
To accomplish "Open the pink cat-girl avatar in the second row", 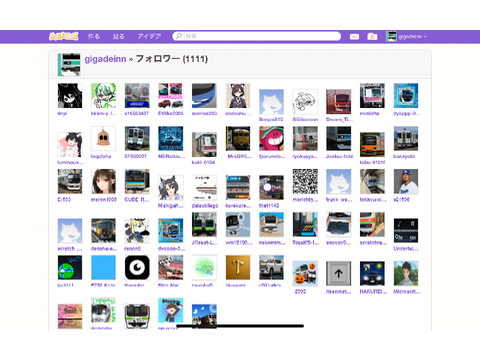I will [x=70, y=145].
